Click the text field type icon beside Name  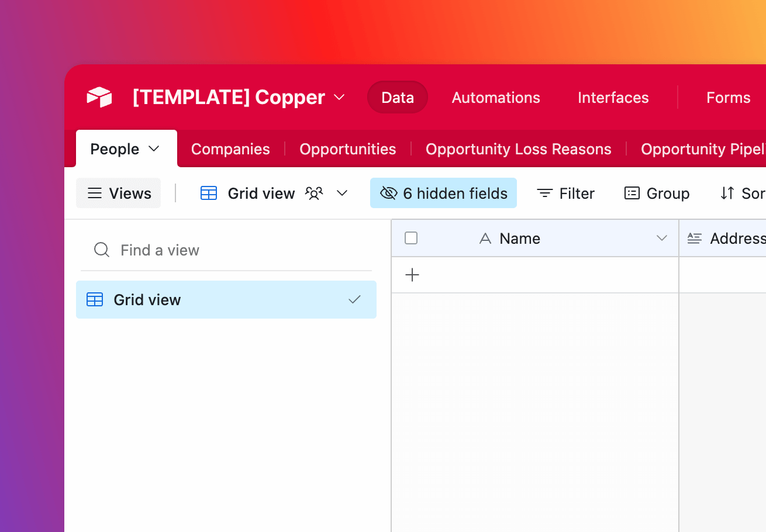pos(485,238)
